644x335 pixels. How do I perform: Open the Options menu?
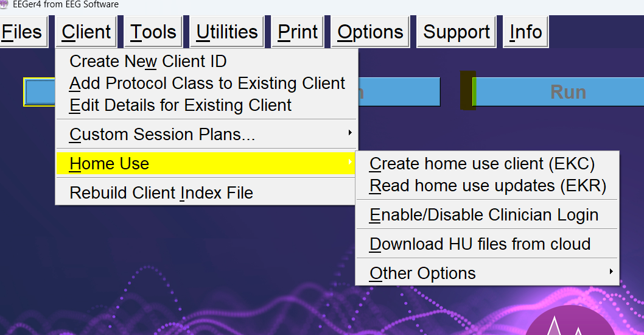coord(371,32)
